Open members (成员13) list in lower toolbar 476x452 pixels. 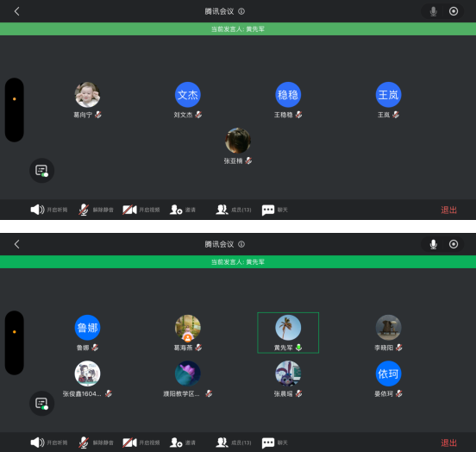pyautogui.click(x=234, y=443)
